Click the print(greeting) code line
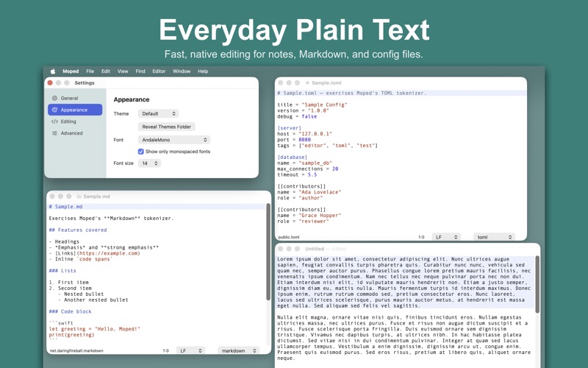Viewport: 588px width, 368px height. (x=71, y=335)
